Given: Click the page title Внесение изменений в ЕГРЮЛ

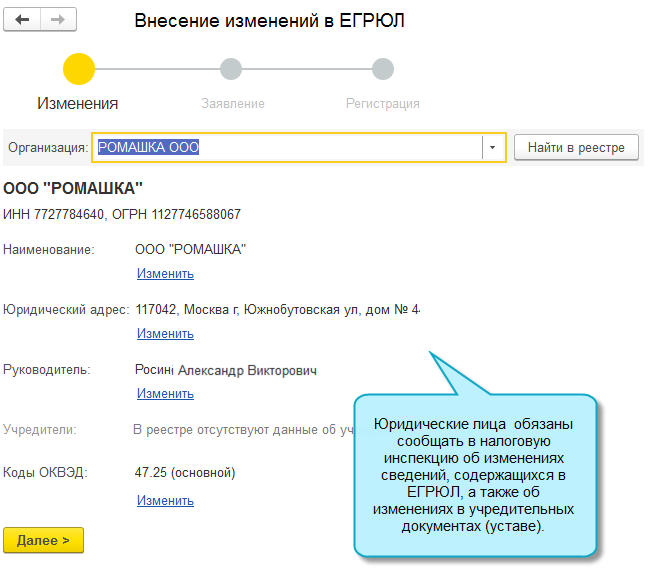Looking at the screenshot, I should click(x=269, y=20).
